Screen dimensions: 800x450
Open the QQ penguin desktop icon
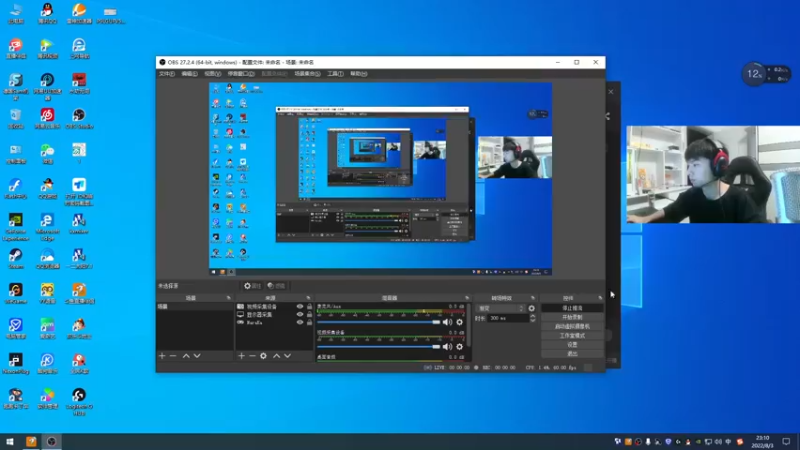pyautogui.click(x=47, y=13)
